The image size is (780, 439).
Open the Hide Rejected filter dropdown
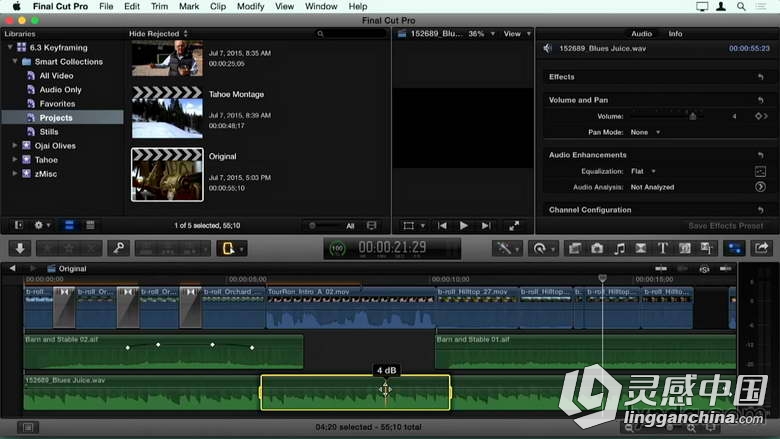tap(158, 34)
